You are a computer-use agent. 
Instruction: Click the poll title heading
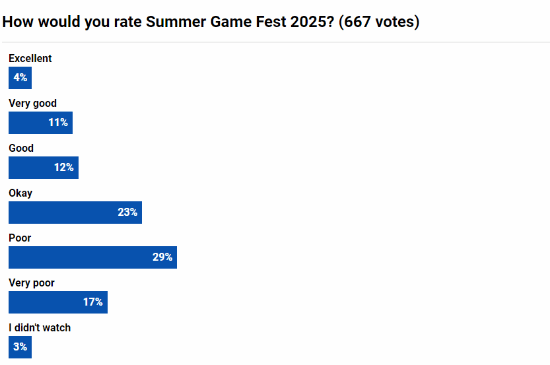tap(211, 22)
